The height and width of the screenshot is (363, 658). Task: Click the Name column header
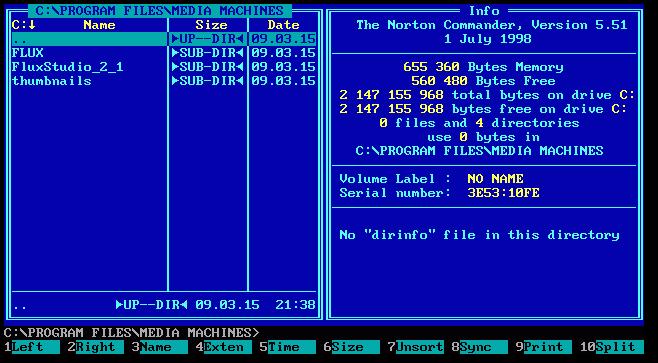click(99, 25)
